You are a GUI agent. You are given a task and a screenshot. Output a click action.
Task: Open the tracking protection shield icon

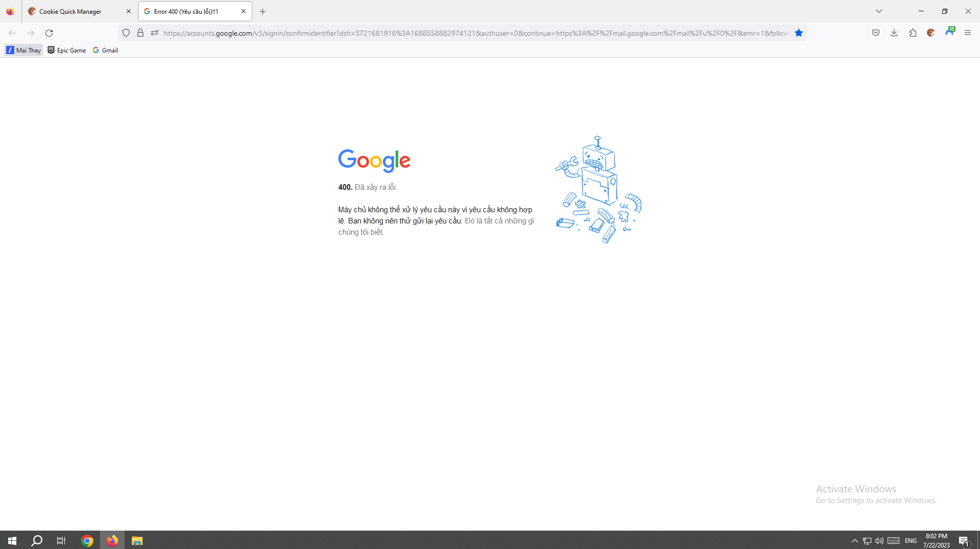126,33
